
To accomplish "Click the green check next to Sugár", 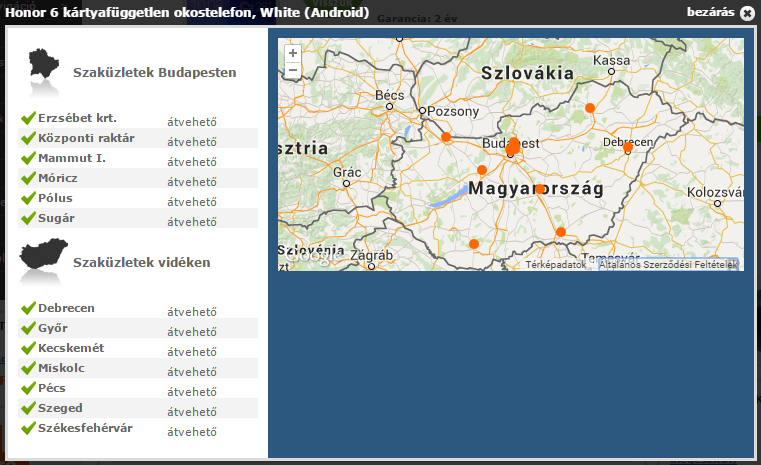I will pyautogui.click(x=29, y=217).
